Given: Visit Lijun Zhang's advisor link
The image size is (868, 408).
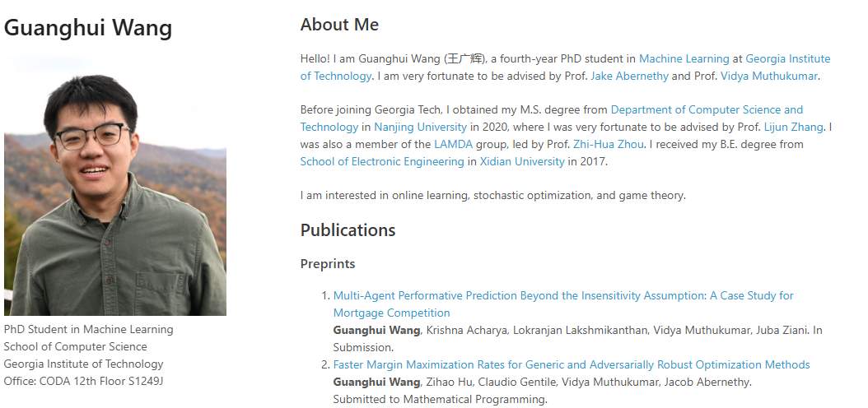Looking at the screenshot, I should point(793,128).
